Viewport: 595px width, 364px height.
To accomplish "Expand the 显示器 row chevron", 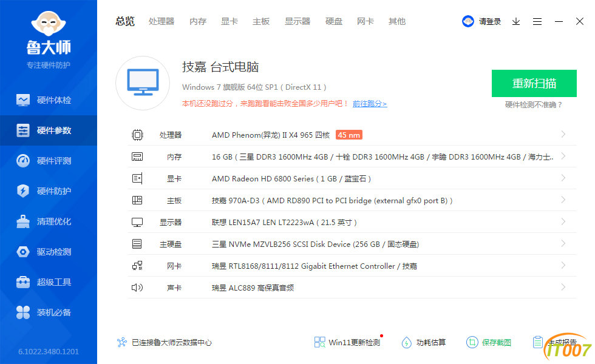I will (x=563, y=221).
